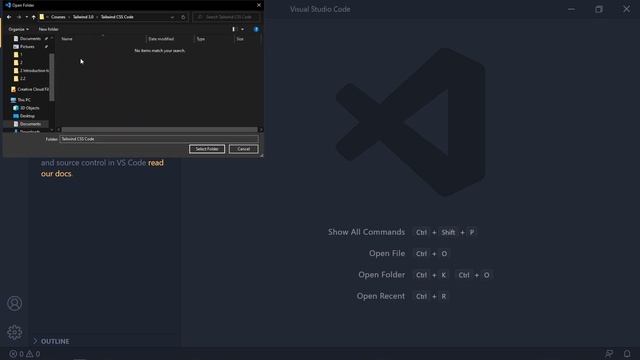Cancel the Open Folder dialog
640x360 pixels.
244,149
